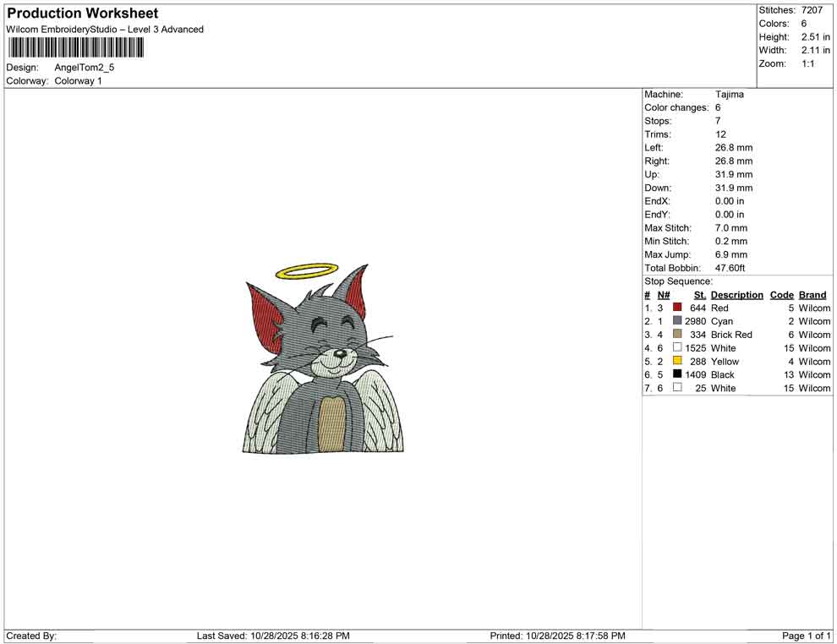This screenshot has width=837, height=644.
Task: Click the Page 1 of 1 indicator
Action: point(806,636)
